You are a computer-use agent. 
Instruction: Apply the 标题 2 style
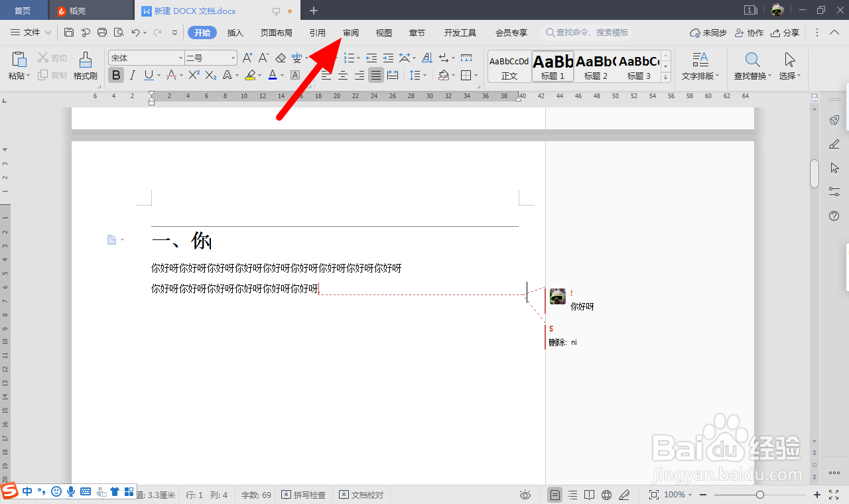click(x=596, y=66)
